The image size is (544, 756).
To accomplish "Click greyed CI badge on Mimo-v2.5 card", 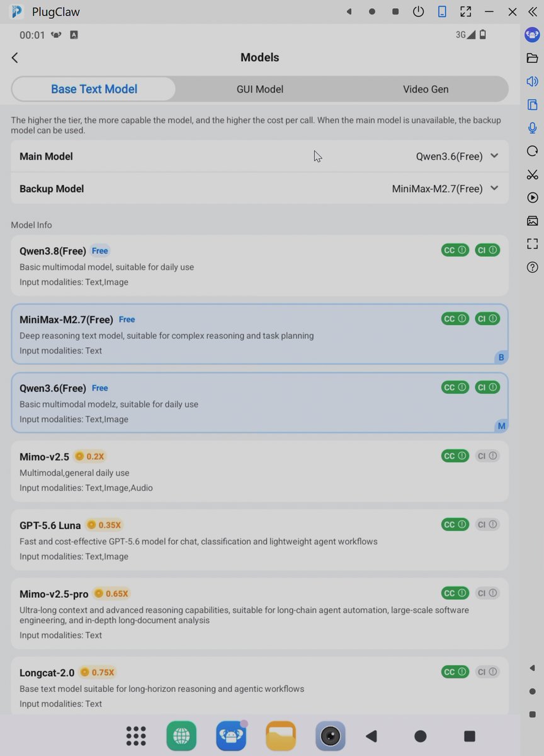I will click(x=487, y=455).
